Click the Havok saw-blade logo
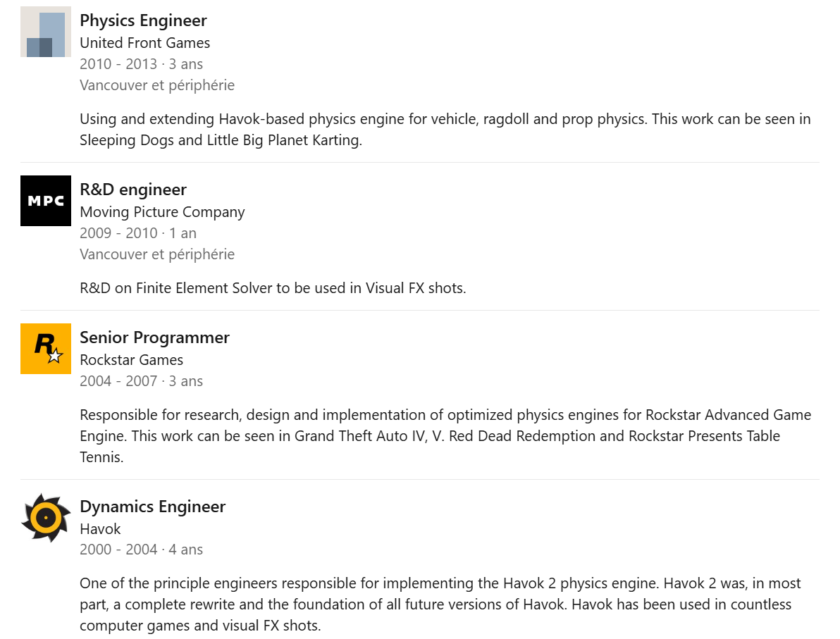Viewport: 840px width, 639px height. pos(46,518)
